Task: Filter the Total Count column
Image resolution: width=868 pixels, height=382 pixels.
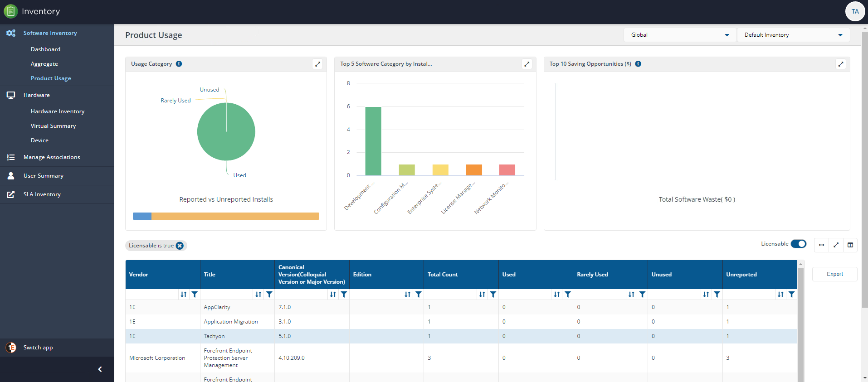Action: [x=493, y=295]
